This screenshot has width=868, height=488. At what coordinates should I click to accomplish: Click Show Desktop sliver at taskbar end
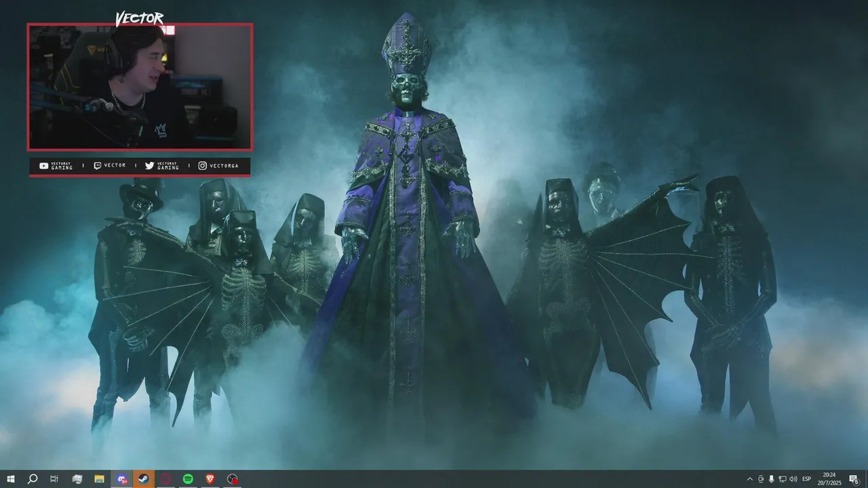[x=866, y=479]
